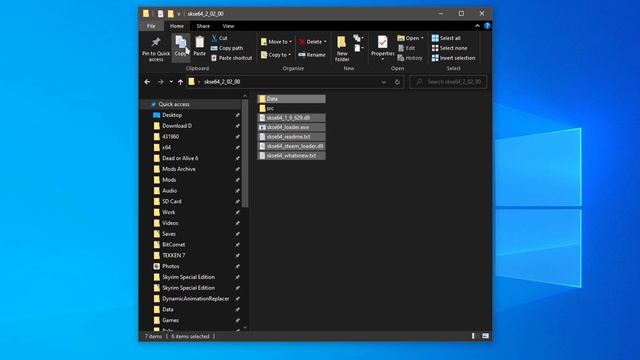Image resolution: width=640 pixels, height=360 pixels.
Task: Select skse64_loader.exe file
Action: click(291, 127)
